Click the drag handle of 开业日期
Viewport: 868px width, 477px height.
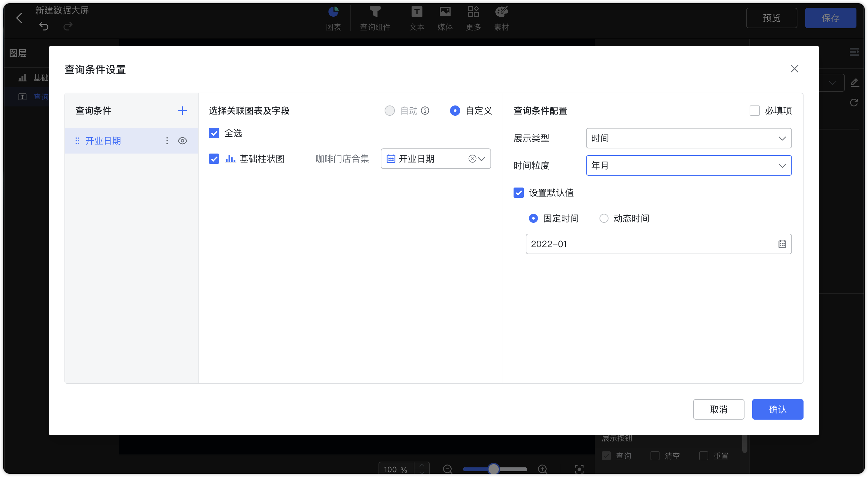pyautogui.click(x=77, y=141)
